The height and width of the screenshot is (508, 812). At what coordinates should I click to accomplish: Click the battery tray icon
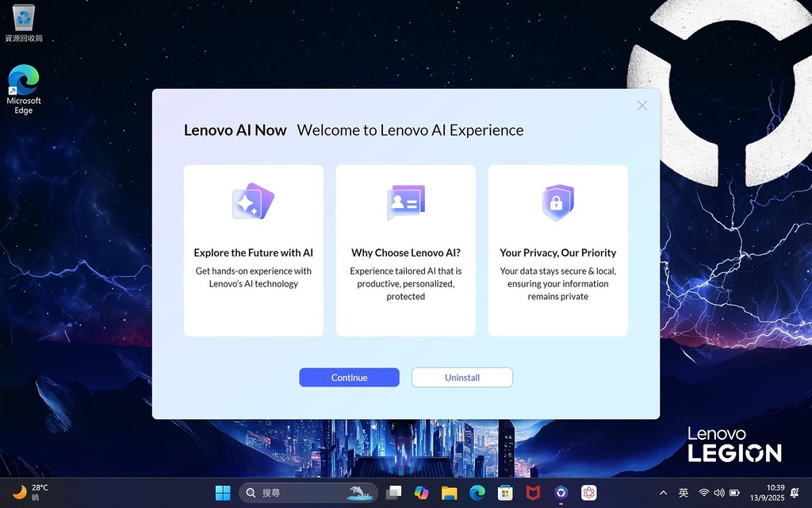pos(734,493)
